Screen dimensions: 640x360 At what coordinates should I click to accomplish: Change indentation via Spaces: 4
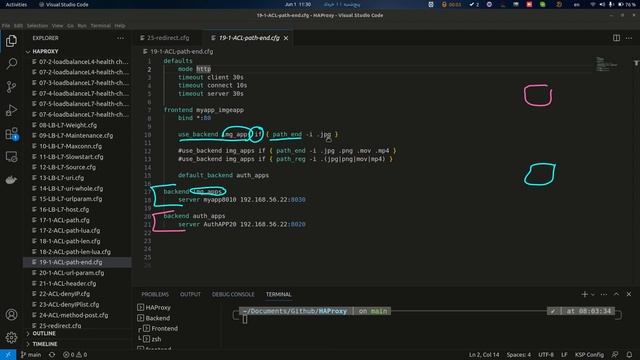click(x=518, y=355)
